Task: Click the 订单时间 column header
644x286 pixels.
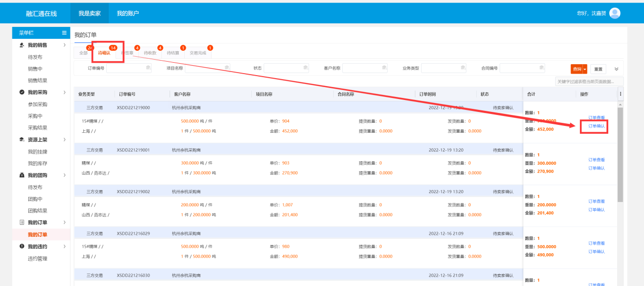Action: point(428,94)
